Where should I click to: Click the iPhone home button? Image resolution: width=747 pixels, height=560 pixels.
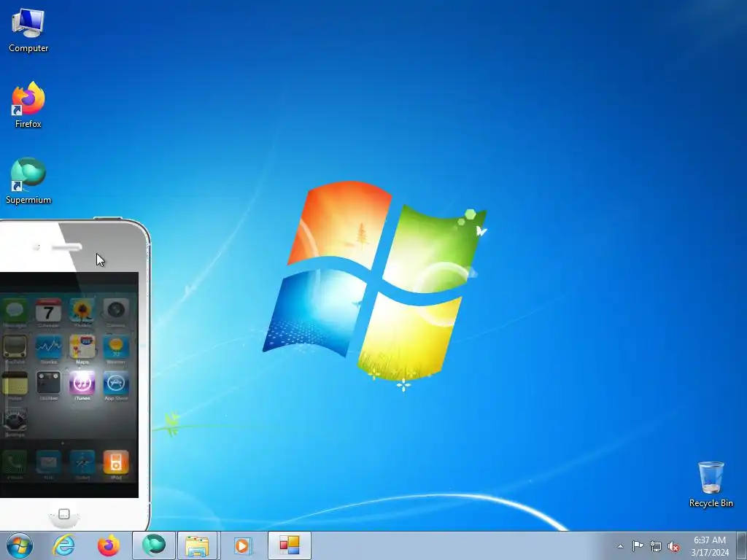coord(64,515)
